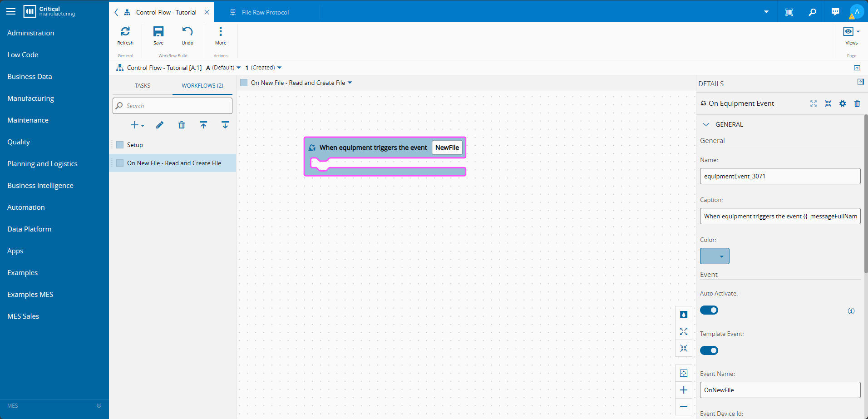The width and height of the screenshot is (868, 419).
Task: Open settings gear in On Equipment Event header
Action: [843, 104]
